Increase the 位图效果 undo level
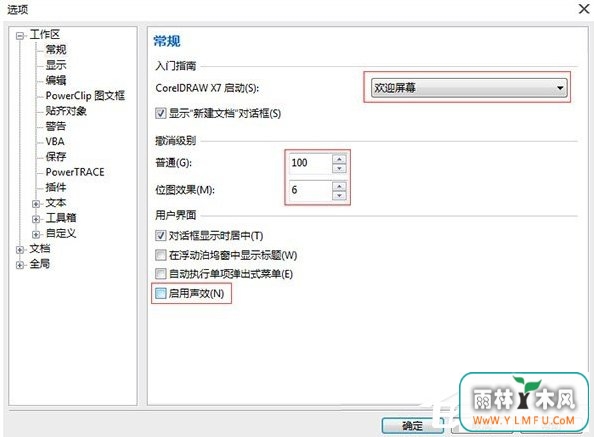The height and width of the screenshot is (437, 594). [x=339, y=186]
